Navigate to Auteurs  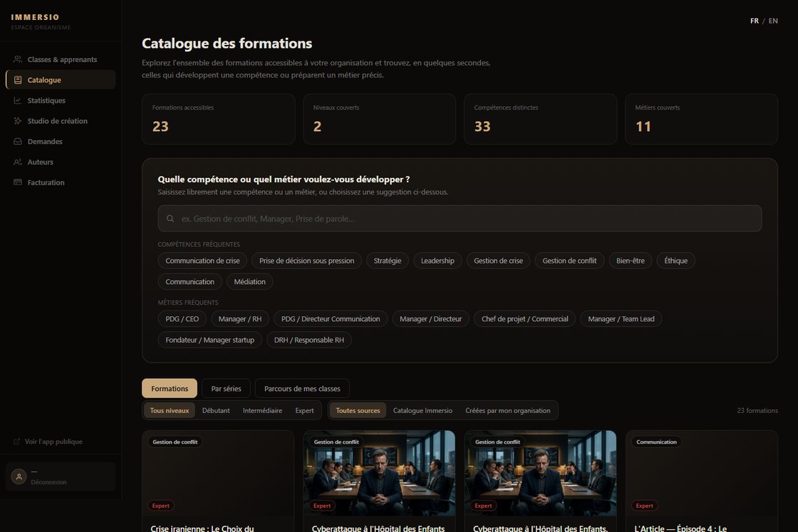61,162
